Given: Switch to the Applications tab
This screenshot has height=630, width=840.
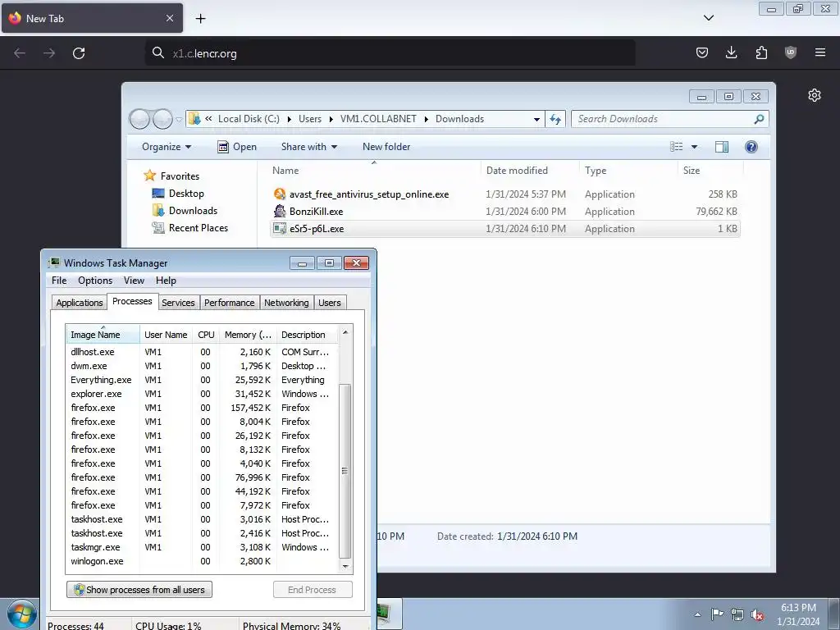Looking at the screenshot, I should pyautogui.click(x=80, y=303).
